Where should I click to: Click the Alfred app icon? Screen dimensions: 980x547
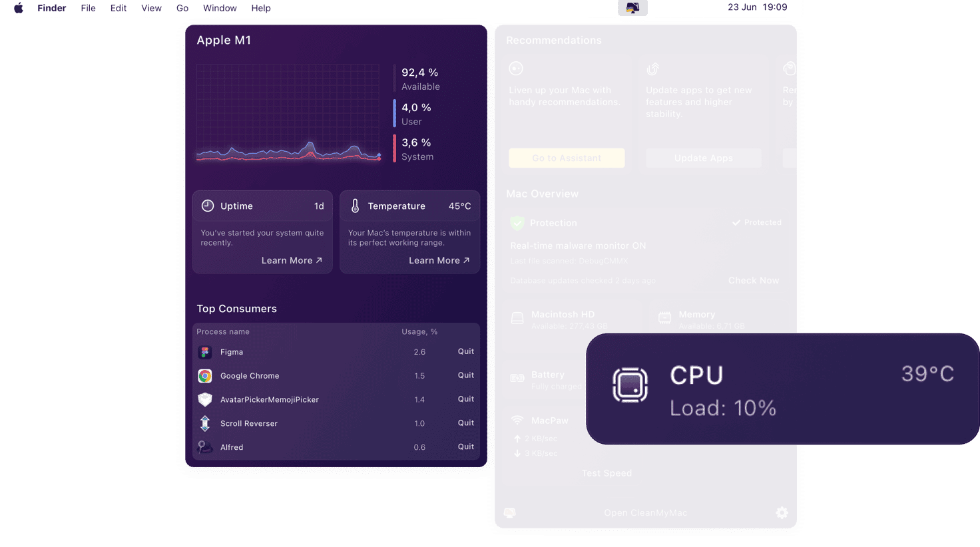(x=205, y=447)
